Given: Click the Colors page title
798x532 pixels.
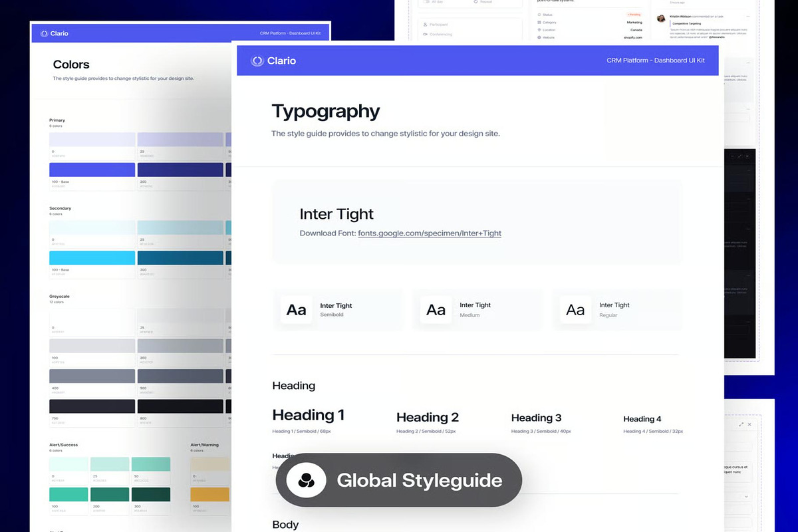Looking at the screenshot, I should 71,65.
